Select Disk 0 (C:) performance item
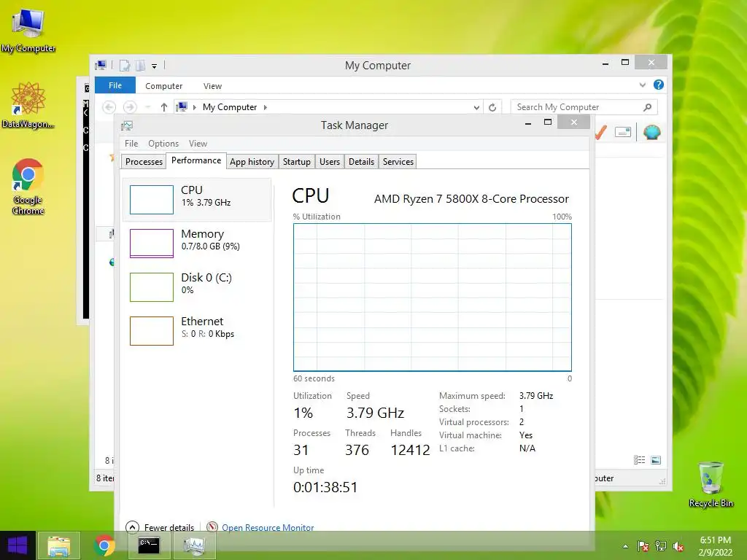This screenshot has width=747, height=560. 197,287
